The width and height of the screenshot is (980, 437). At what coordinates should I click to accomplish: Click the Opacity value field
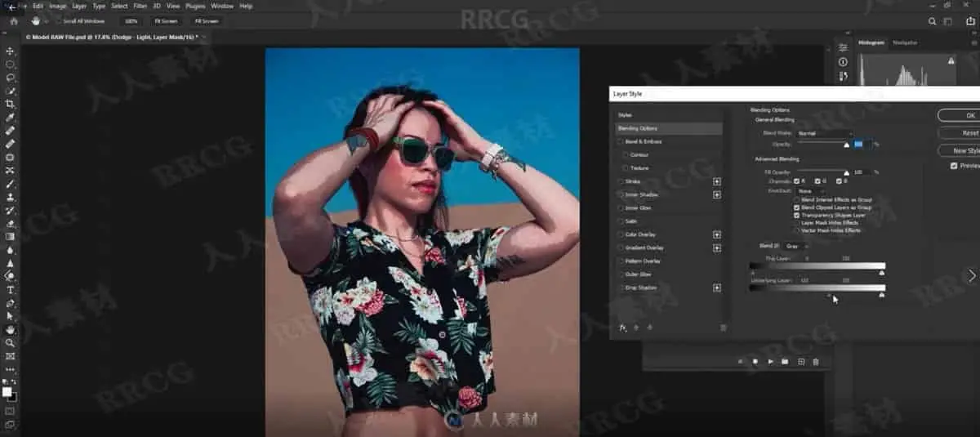tap(862, 145)
